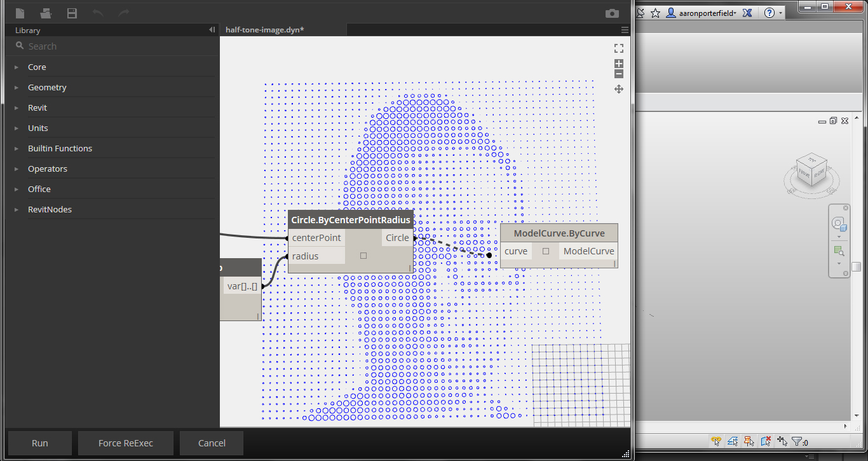The width and height of the screenshot is (868, 461).
Task: Click the Revit view scroll up arrow
Action: [x=855, y=119]
